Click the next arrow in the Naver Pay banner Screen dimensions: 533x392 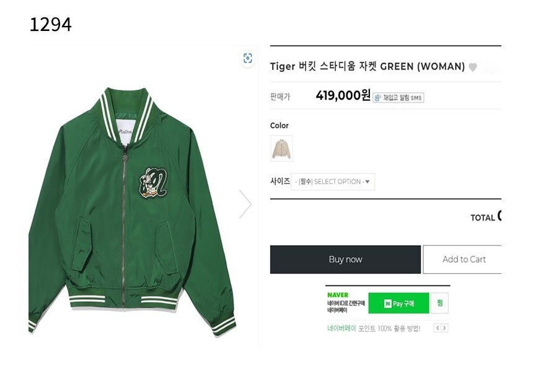click(x=444, y=328)
